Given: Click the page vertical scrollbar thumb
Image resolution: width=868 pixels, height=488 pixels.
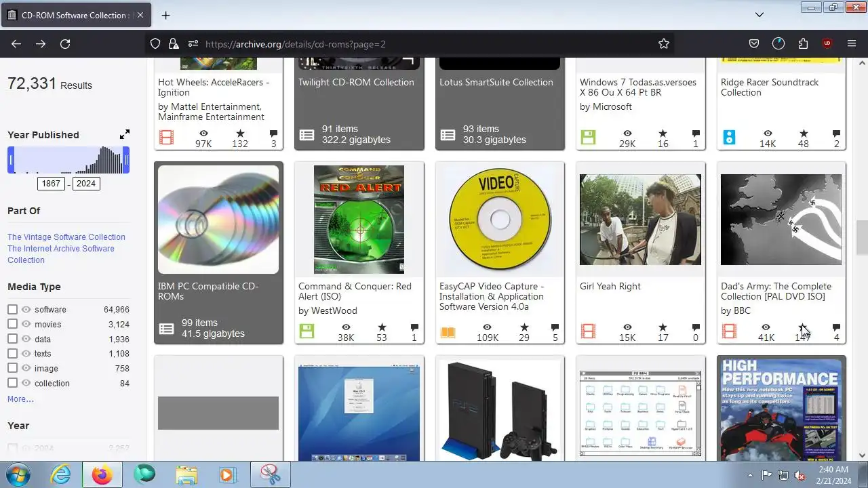Looking at the screenshot, I should (x=862, y=237).
